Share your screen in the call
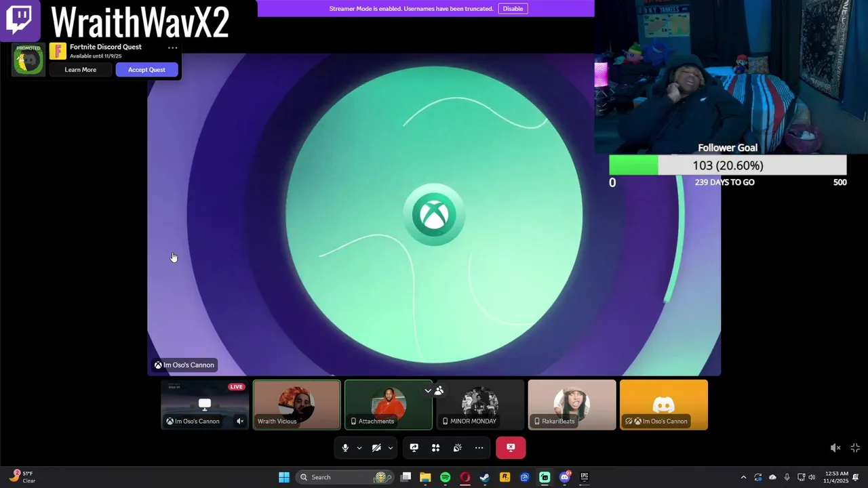 point(414,448)
